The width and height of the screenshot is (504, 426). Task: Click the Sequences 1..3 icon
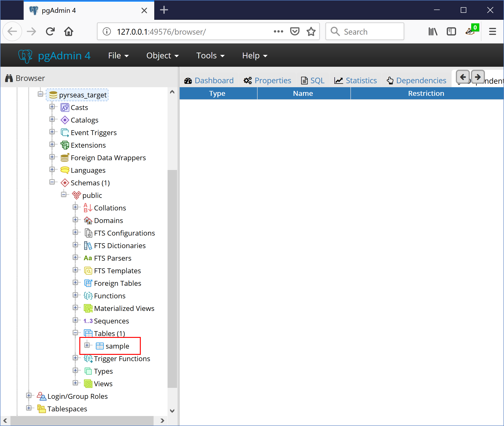[x=88, y=321]
